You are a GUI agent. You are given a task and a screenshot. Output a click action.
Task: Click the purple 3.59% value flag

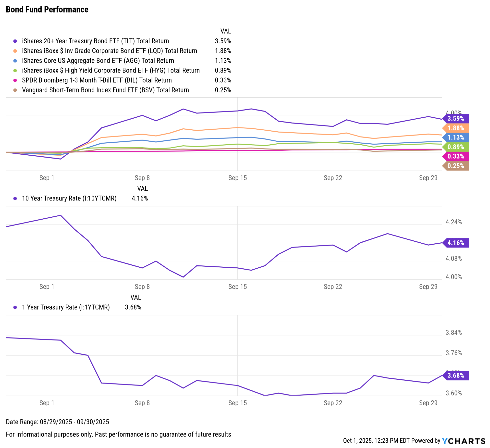coord(456,119)
